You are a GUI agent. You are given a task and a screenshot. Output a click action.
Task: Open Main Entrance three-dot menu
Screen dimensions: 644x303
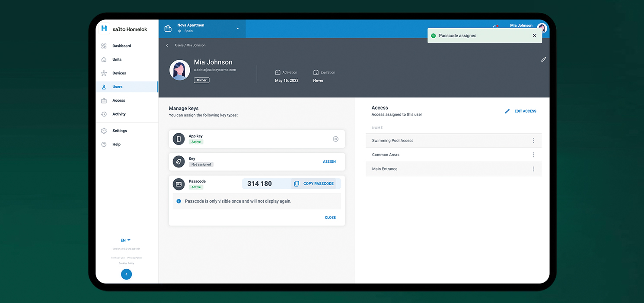click(x=533, y=169)
